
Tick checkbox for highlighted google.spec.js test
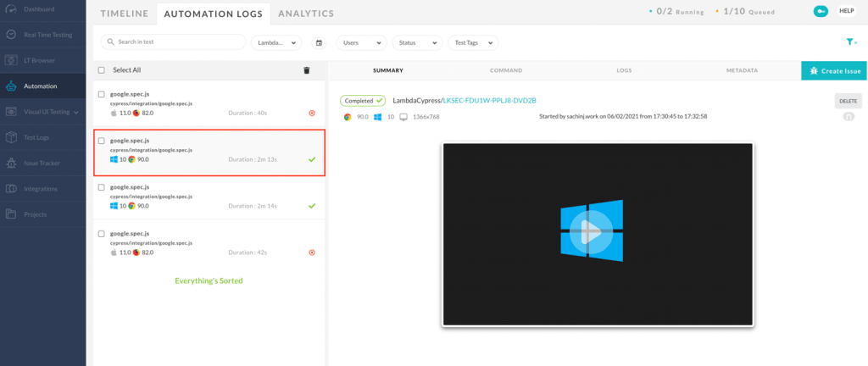[x=102, y=141]
